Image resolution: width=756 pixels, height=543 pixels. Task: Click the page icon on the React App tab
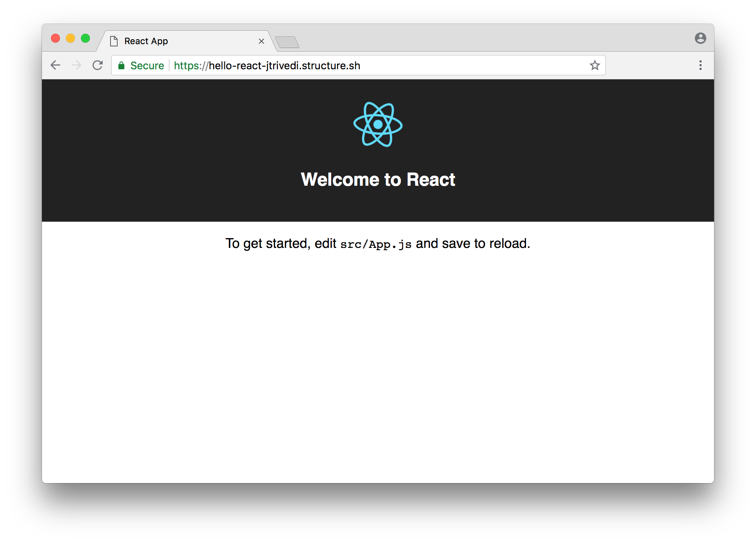[x=114, y=41]
